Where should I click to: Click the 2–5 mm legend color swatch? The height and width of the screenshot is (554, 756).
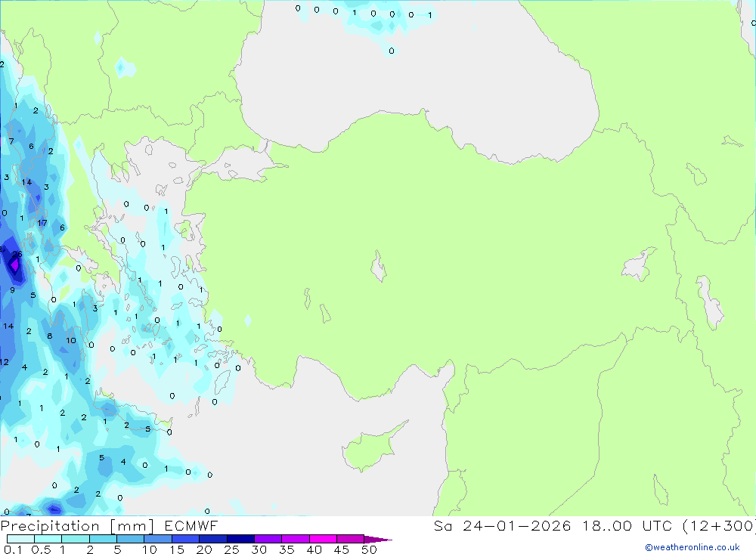click(103, 539)
